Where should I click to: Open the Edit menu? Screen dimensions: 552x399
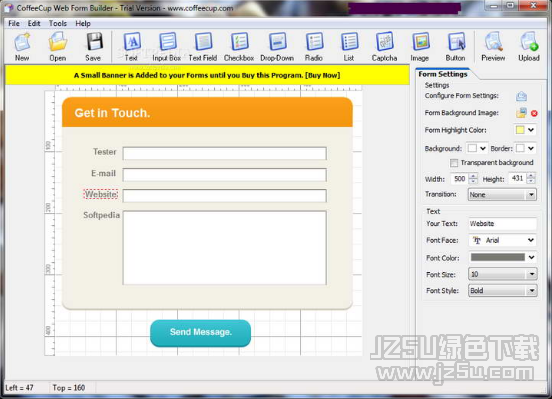coord(34,24)
